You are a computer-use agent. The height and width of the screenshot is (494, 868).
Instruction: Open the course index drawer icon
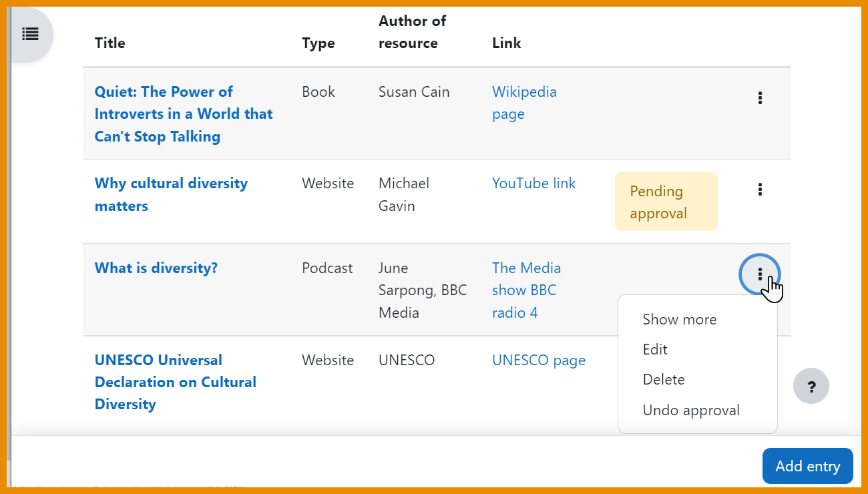(x=31, y=34)
